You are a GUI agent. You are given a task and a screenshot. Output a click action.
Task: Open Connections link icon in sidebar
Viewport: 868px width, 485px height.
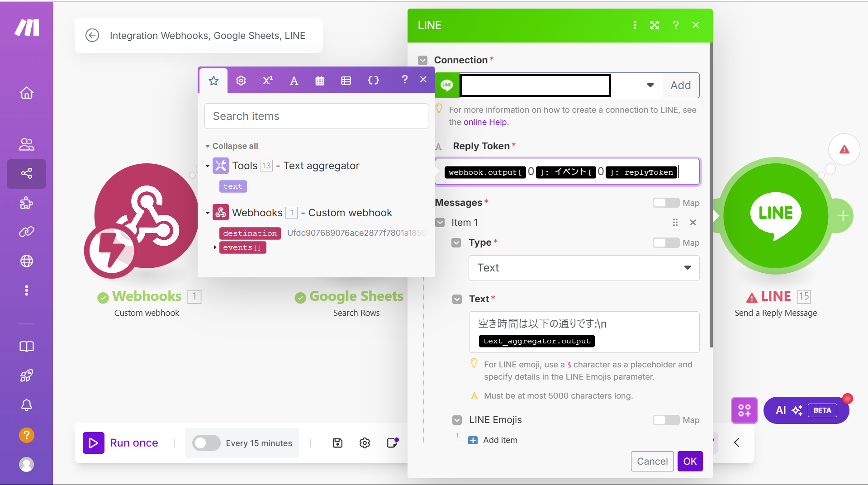click(x=27, y=232)
